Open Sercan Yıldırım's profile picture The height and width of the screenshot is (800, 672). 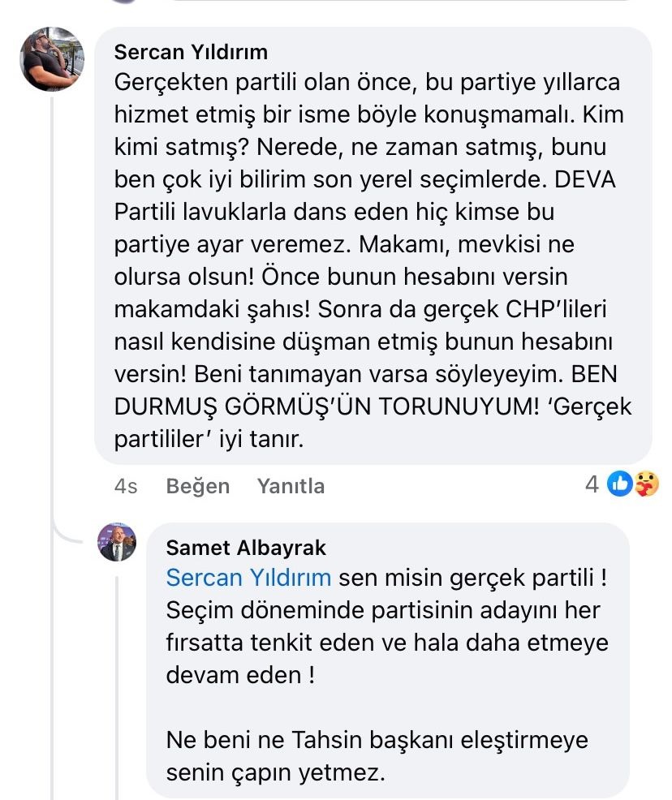(x=51, y=59)
